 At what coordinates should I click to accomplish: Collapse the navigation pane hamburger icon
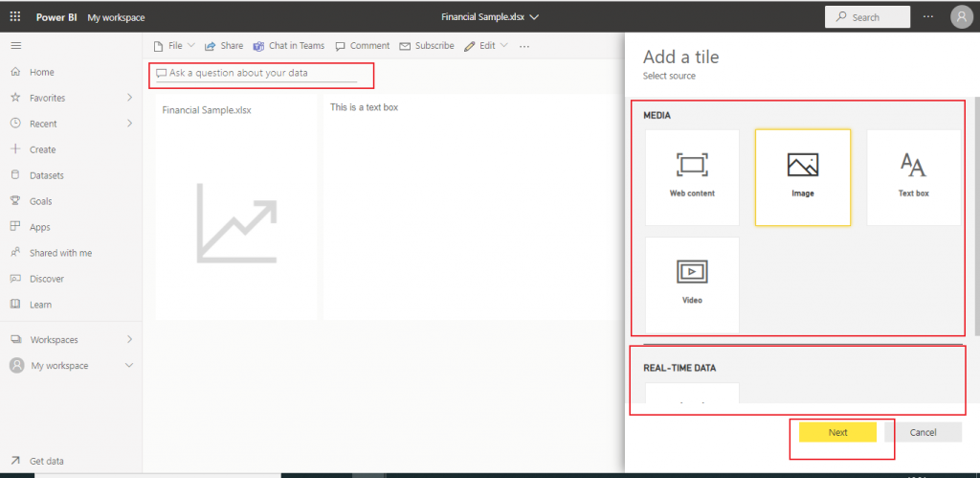16,46
